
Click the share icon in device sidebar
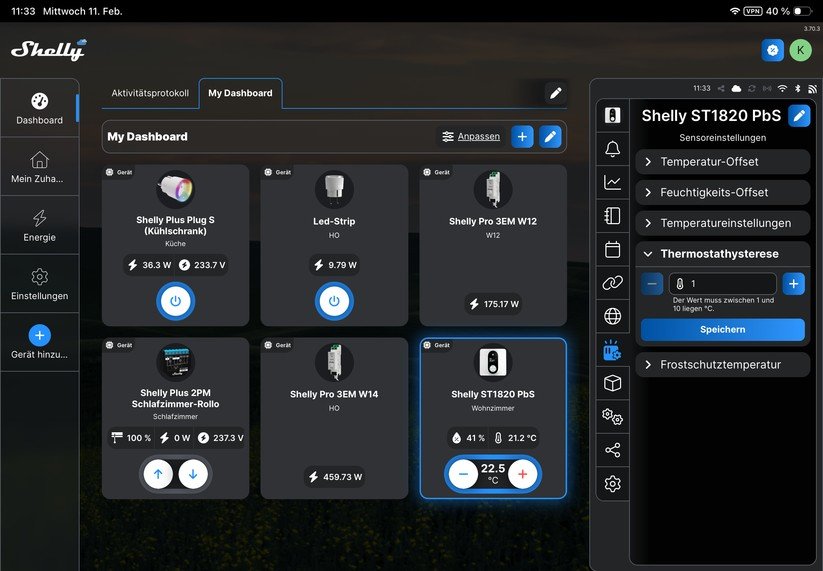point(612,450)
